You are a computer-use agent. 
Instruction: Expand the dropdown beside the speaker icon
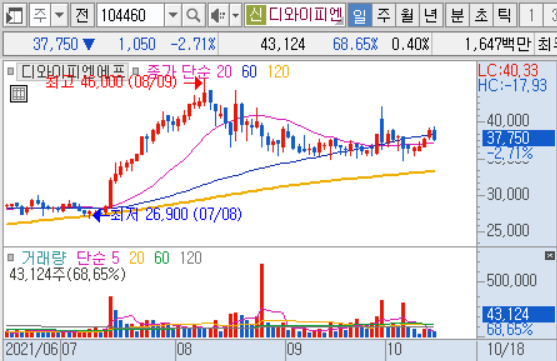pyautogui.click(x=236, y=15)
